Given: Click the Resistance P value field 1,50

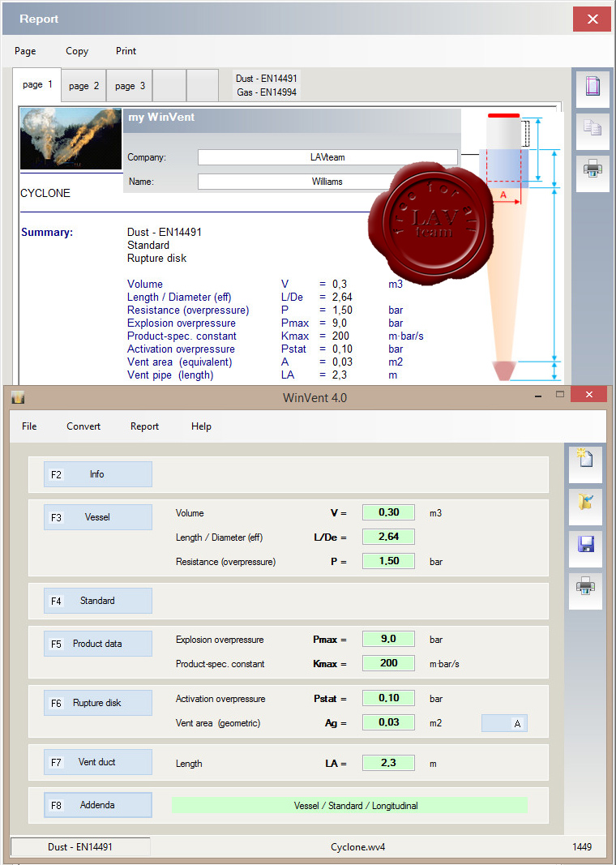Looking at the screenshot, I should (x=388, y=561).
